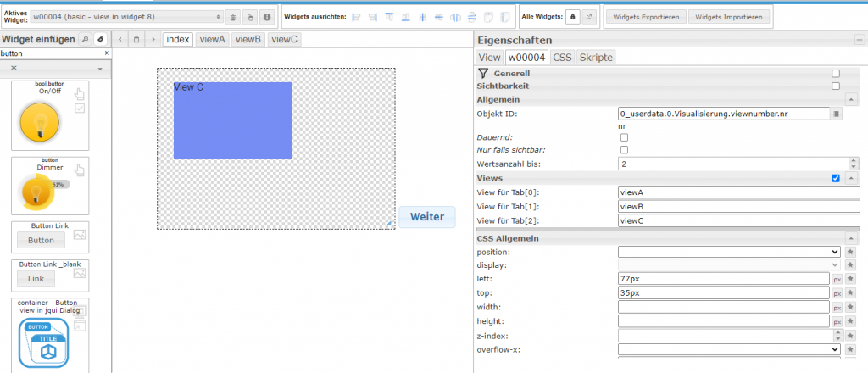This screenshot has width=868, height=373.
Task: Click the first align widgets icon
Action: coord(356,17)
